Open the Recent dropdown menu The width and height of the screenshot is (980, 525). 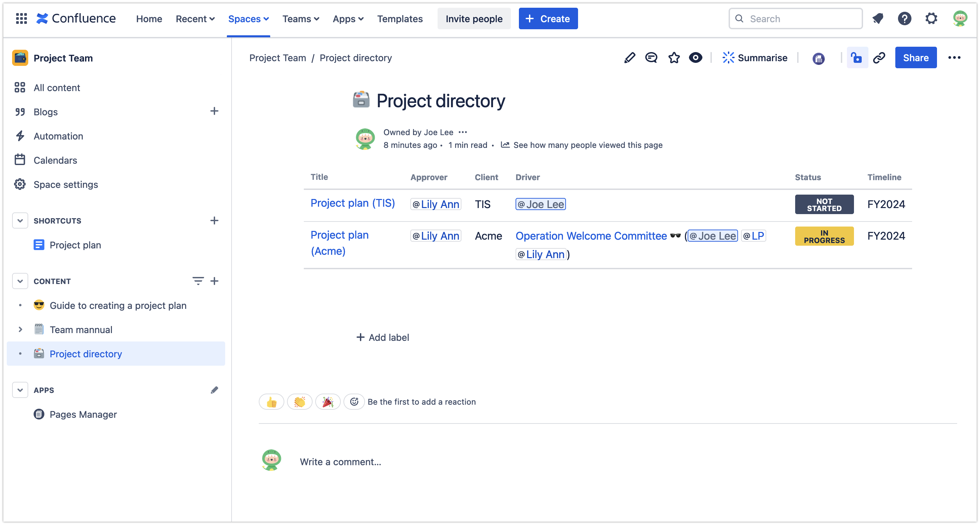coord(195,18)
